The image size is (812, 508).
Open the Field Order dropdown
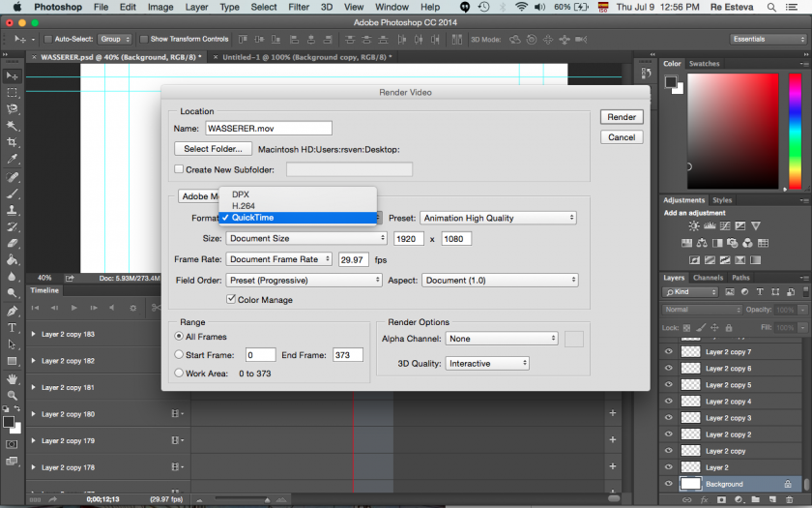pyautogui.click(x=304, y=281)
